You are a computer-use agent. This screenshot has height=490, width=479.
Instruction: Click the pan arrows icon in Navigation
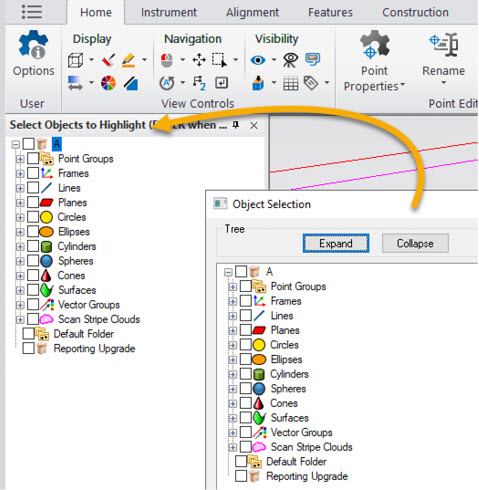point(199,60)
